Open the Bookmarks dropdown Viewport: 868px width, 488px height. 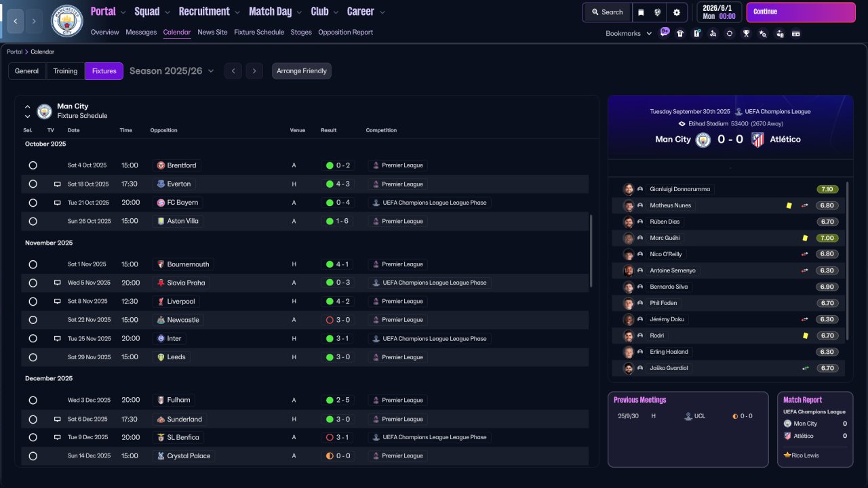point(629,33)
